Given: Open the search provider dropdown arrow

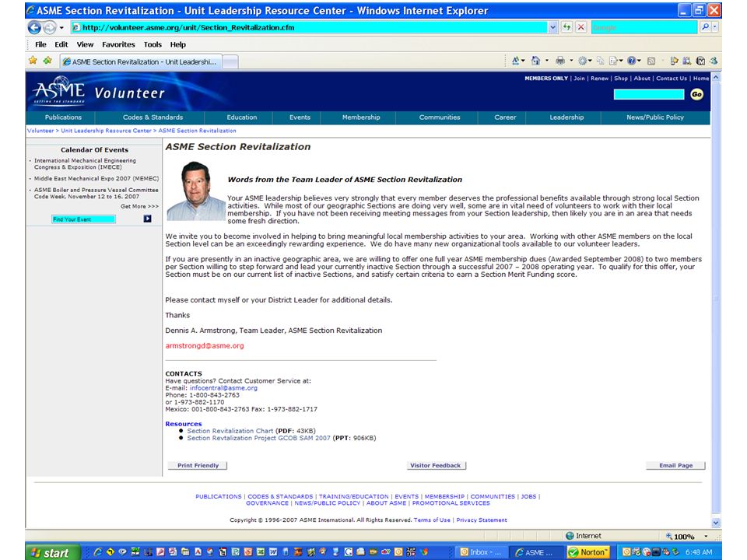Looking at the screenshot, I should 714,27.
